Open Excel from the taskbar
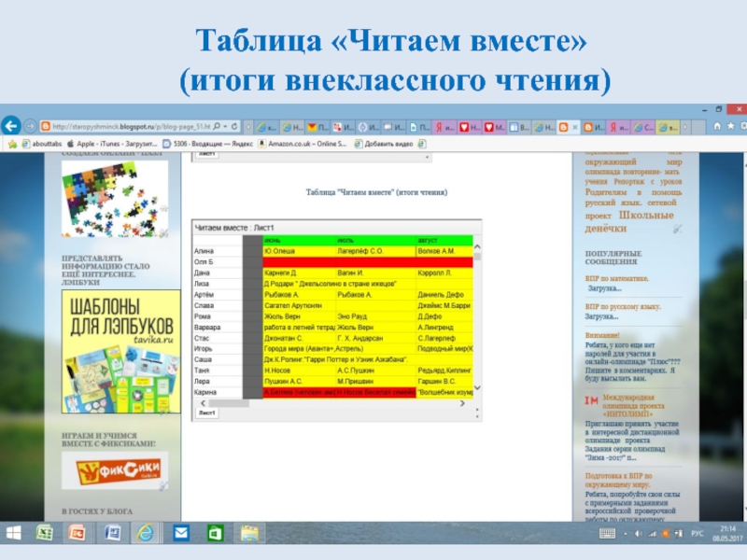Image resolution: width=747 pixels, height=560 pixels. [44, 533]
